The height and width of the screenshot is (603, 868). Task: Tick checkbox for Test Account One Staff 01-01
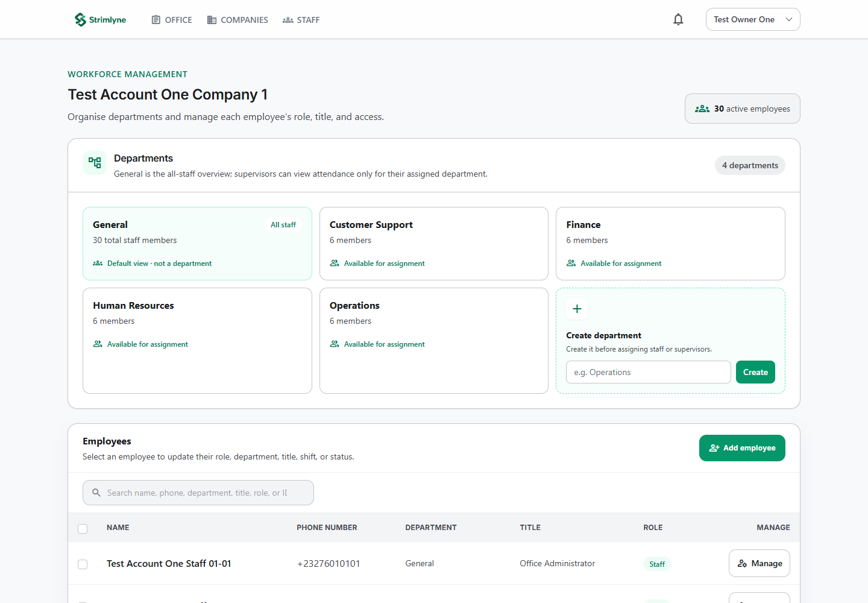pyautogui.click(x=83, y=564)
